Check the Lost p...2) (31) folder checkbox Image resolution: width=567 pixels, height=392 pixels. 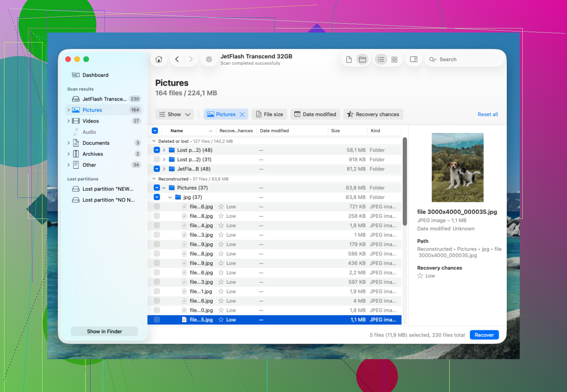157,159
